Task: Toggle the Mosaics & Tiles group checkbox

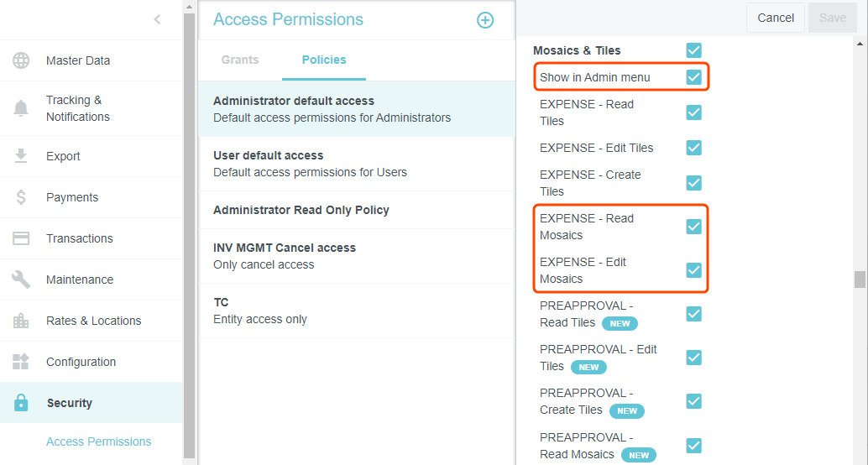Action: [693, 50]
